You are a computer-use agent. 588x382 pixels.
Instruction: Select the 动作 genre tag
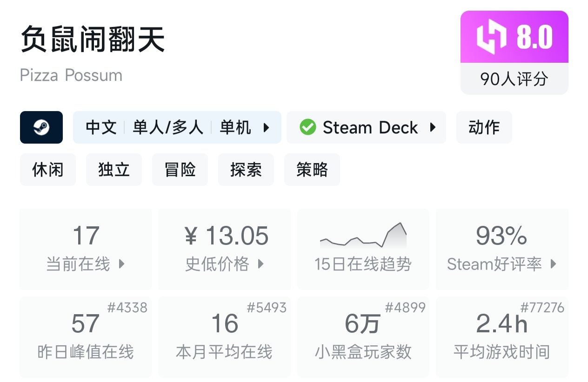pos(484,127)
